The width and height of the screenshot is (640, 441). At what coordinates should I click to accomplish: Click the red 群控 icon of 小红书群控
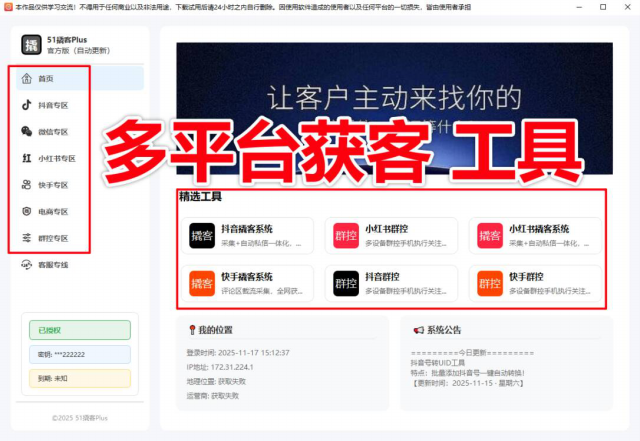pos(346,236)
